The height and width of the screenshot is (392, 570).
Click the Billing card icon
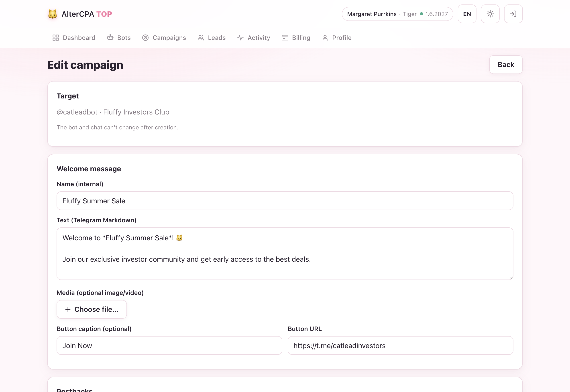pyautogui.click(x=285, y=38)
